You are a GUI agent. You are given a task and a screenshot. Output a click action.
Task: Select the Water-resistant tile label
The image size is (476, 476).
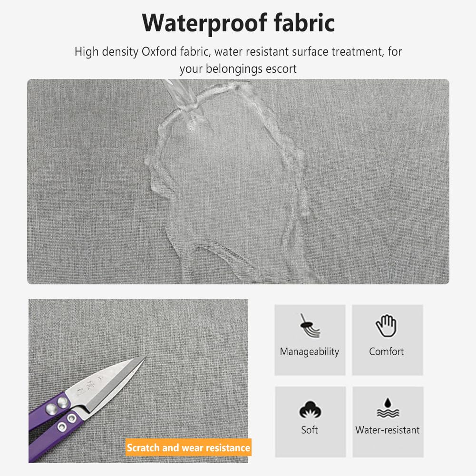(388, 430)
